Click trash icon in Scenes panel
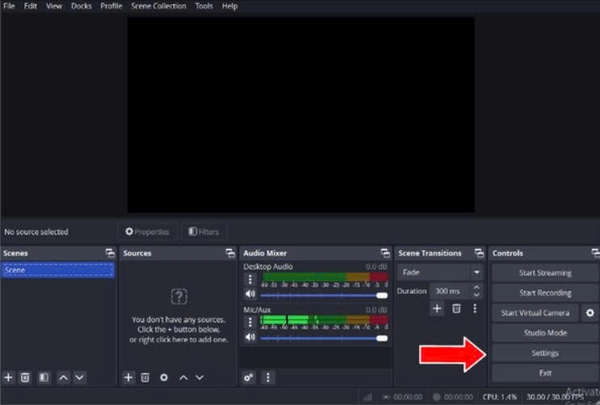Screen dimensions: 600x405 26,377
